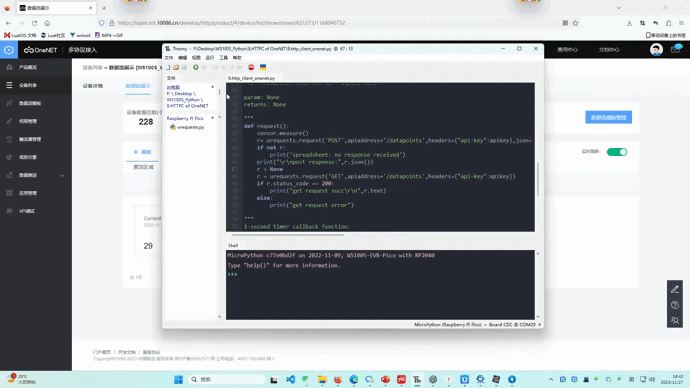The width and height of the screenshot is (690, 388).
Task: Run the current script with the green button
Action: point(195,67)
